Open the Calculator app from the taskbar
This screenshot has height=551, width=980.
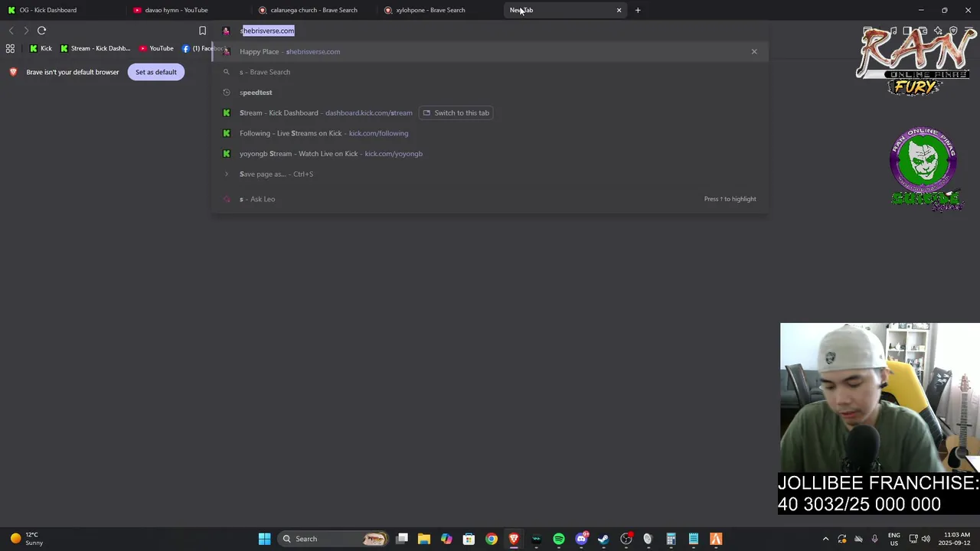coord(671,539)
